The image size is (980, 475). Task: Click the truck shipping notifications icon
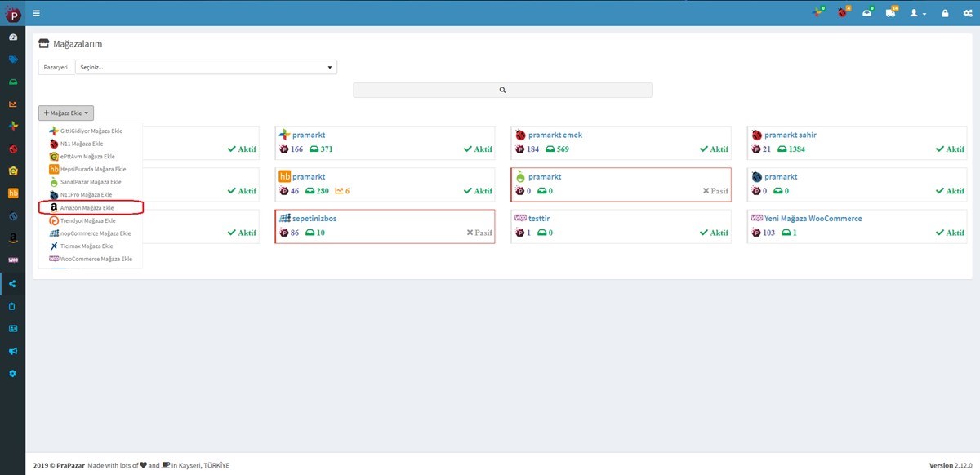[890, 13]
